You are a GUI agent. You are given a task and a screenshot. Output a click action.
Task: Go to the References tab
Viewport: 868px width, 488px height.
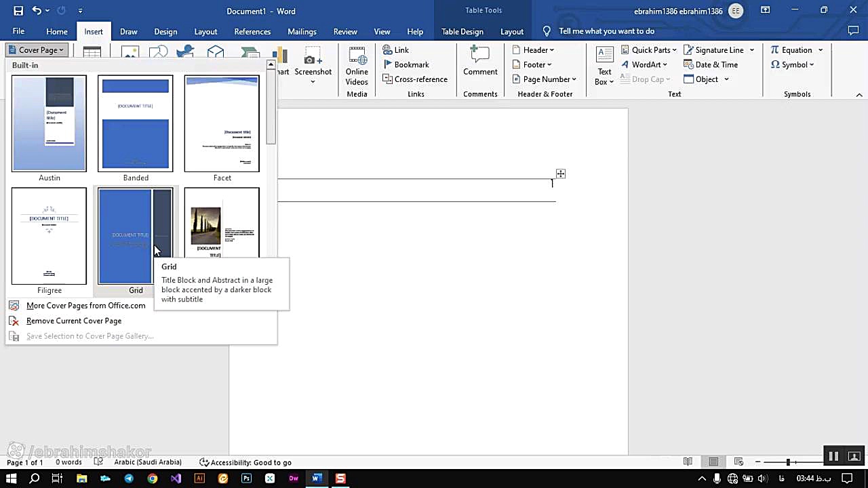tap(252, 31)
